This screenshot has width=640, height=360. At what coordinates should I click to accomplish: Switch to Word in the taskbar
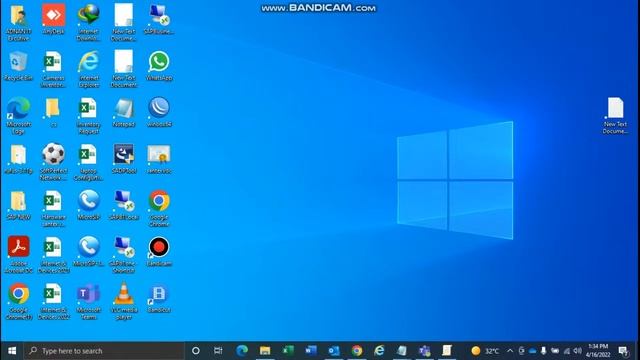pos(311,351)
